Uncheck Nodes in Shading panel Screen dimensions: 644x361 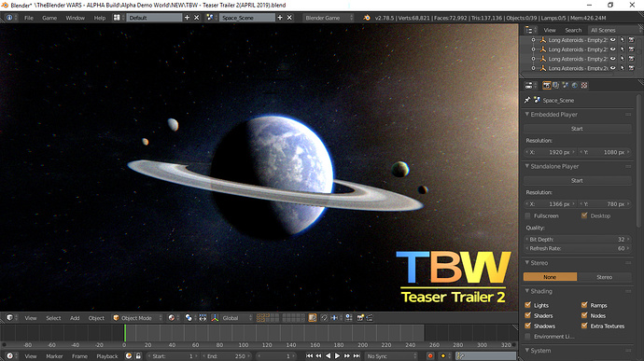click(x=584, y=315)
